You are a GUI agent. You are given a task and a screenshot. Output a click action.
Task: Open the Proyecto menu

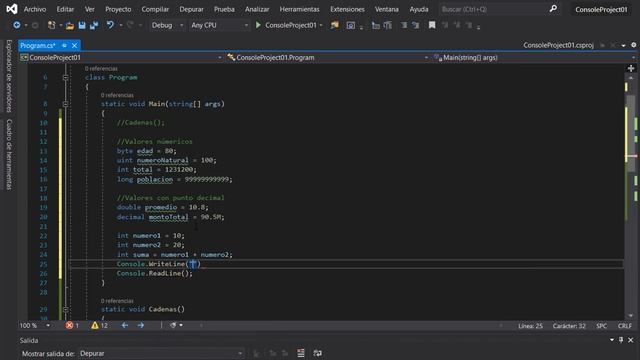click(x=118, y=9)
